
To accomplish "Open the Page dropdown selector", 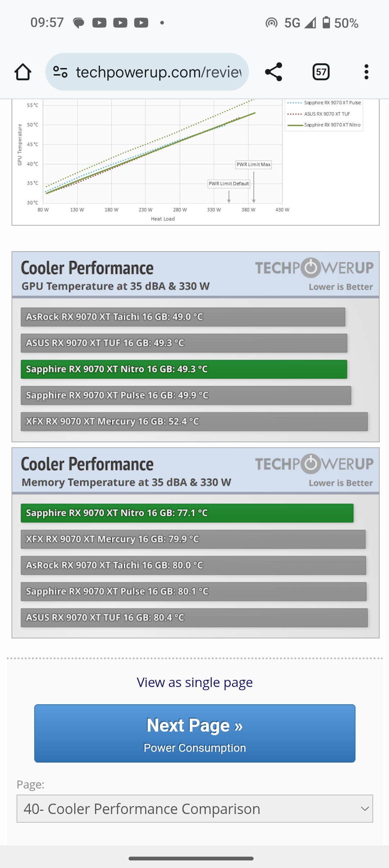I will click(194, 809).
